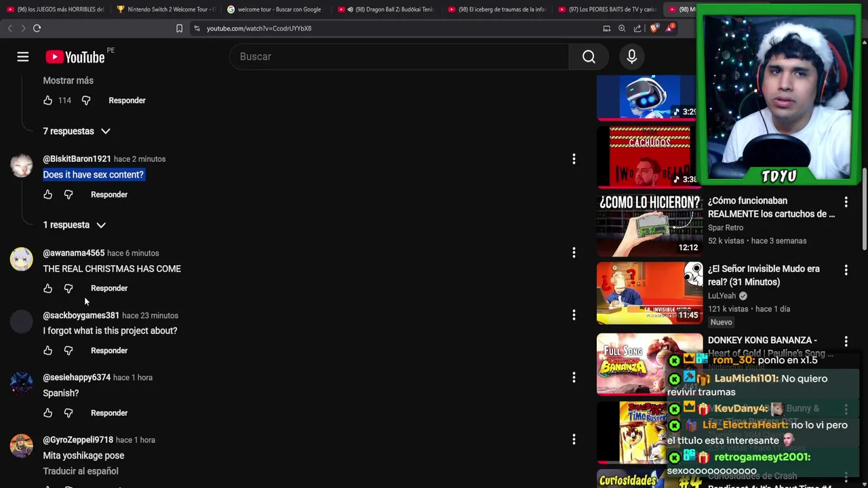Switch to Dragon Ball Z Budokai tab
Viewport: 868px width, 488px height.
coord(387,9)
